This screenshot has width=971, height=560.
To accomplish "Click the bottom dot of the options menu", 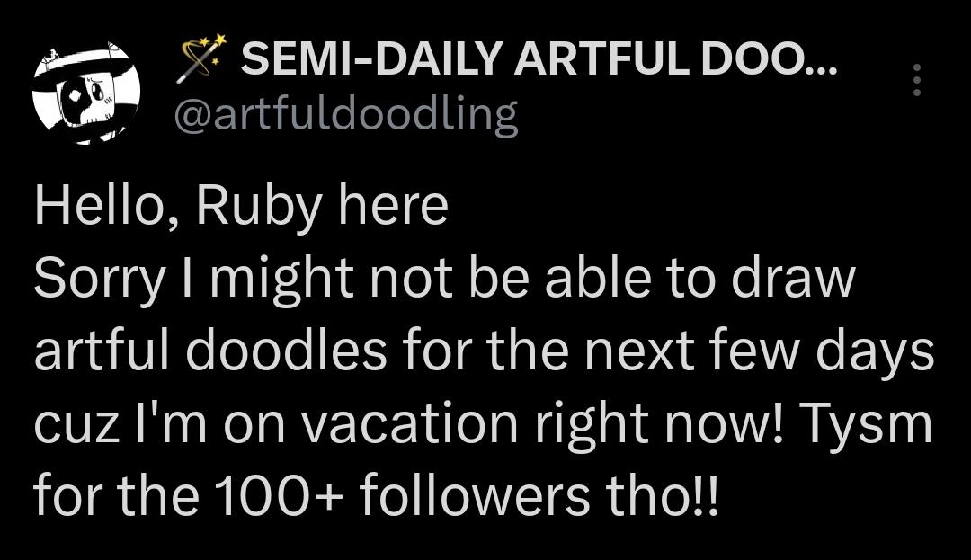I will 918,94.
